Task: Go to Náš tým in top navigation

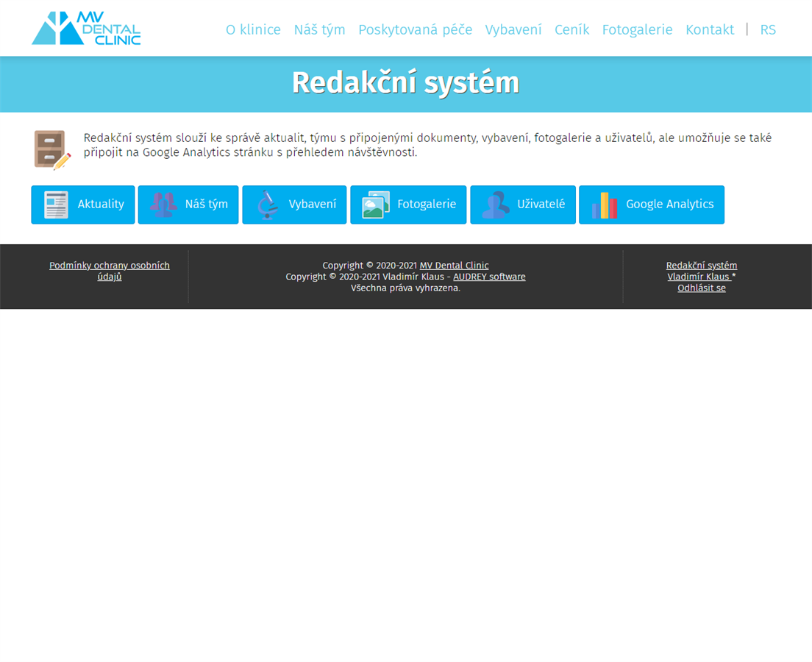Action: pyautogui.click(x=319, y=29)
